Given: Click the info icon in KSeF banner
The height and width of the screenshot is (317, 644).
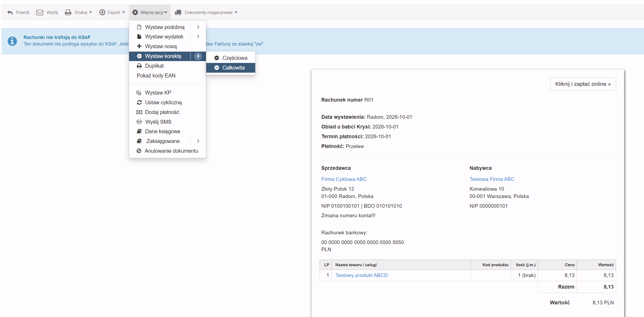Looking at the screenshot, I should (x=12, y=41).
